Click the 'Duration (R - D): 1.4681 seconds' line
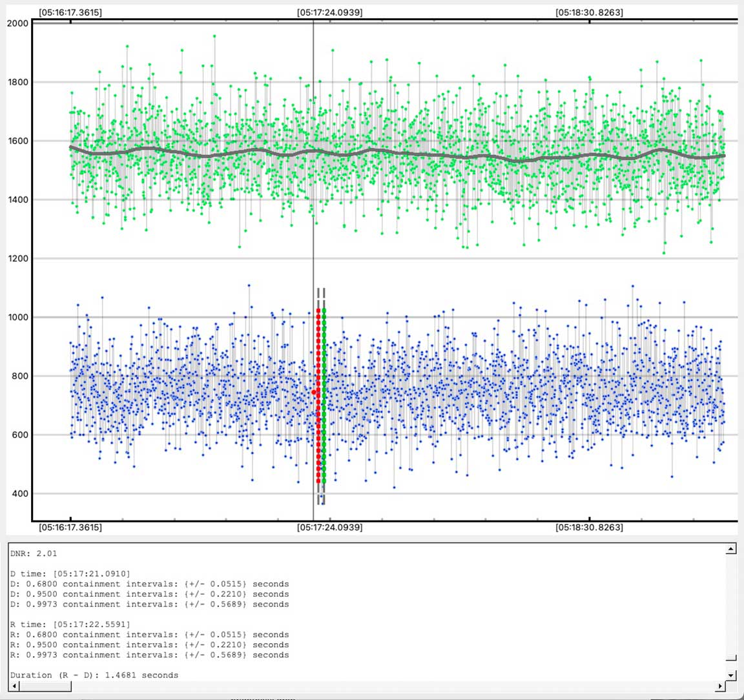 point(94,675)
